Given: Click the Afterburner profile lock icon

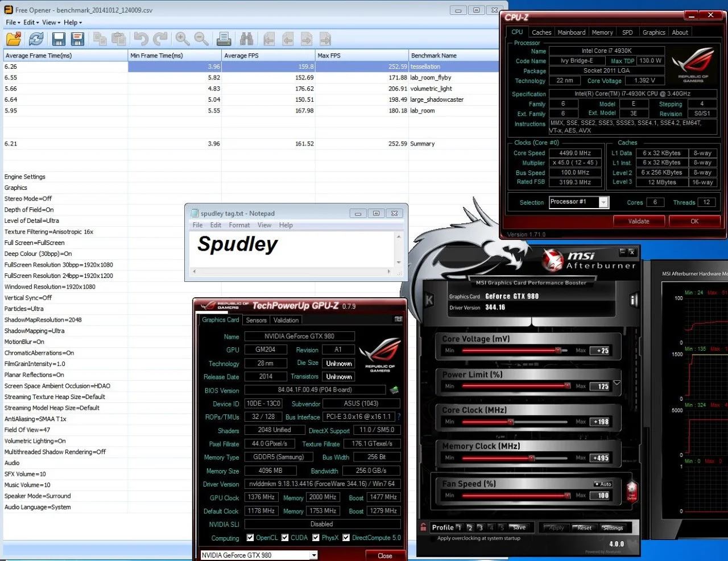Looking at the screenshot, I should point(423,527).
